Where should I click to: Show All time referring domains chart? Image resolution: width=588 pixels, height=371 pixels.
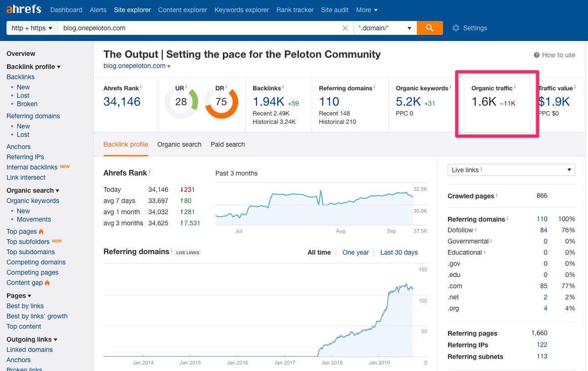pos(319,253)
